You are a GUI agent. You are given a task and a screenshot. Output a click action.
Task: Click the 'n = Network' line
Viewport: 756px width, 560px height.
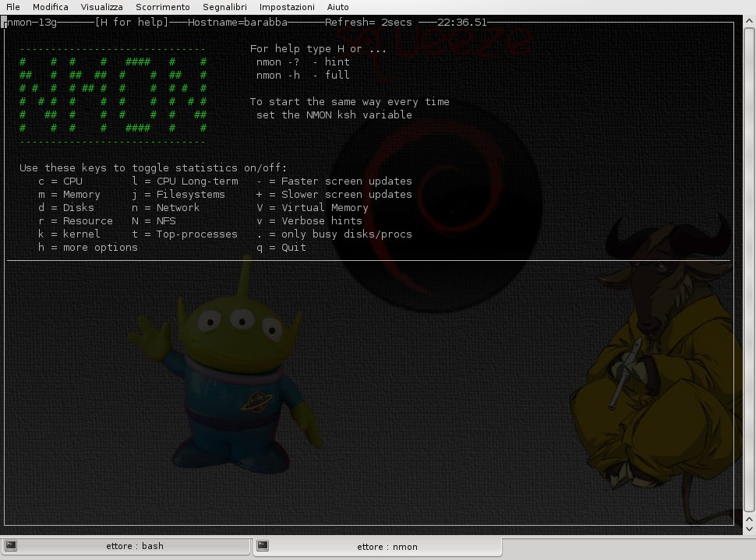point(166,208)
